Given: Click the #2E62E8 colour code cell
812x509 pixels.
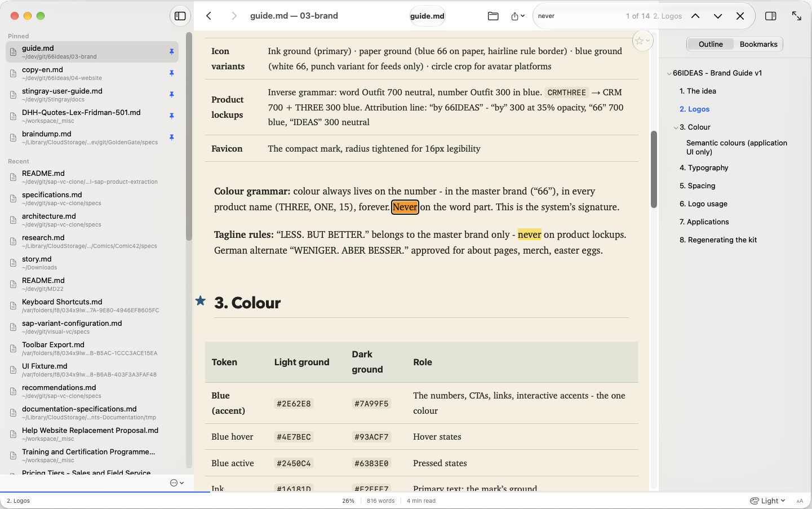Looking at the screenshot, I should [x=294, y=404].
